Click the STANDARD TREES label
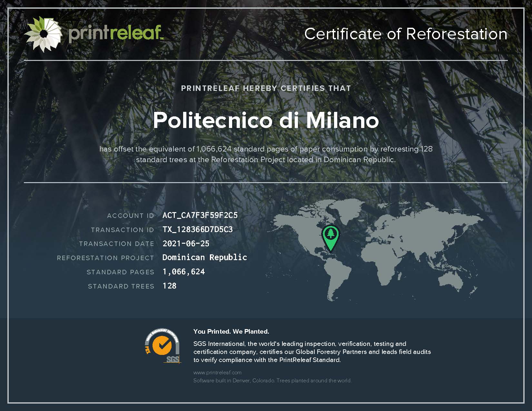 [121, 286]
